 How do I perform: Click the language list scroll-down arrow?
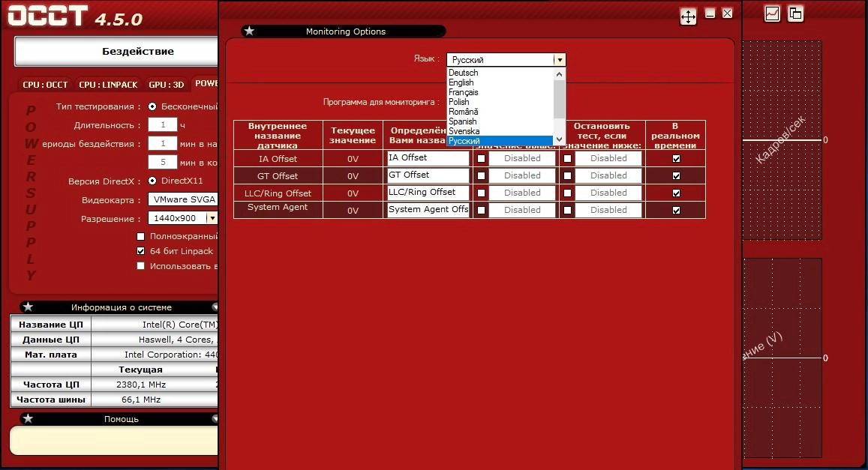pyautogui.click(x=559, y=139)
